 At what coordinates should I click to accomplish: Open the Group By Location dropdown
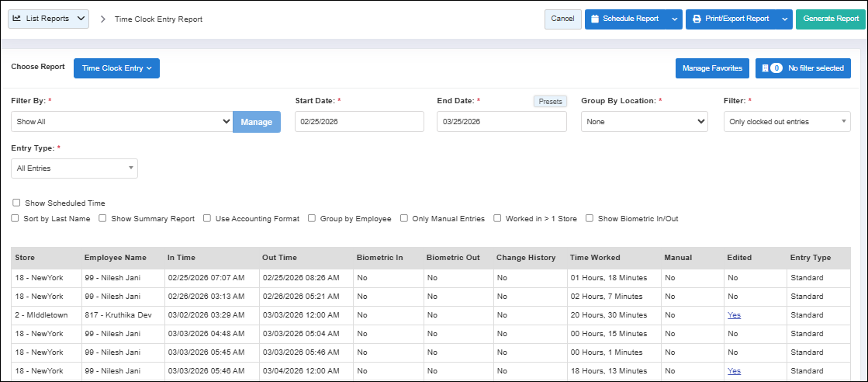(644, 122)
